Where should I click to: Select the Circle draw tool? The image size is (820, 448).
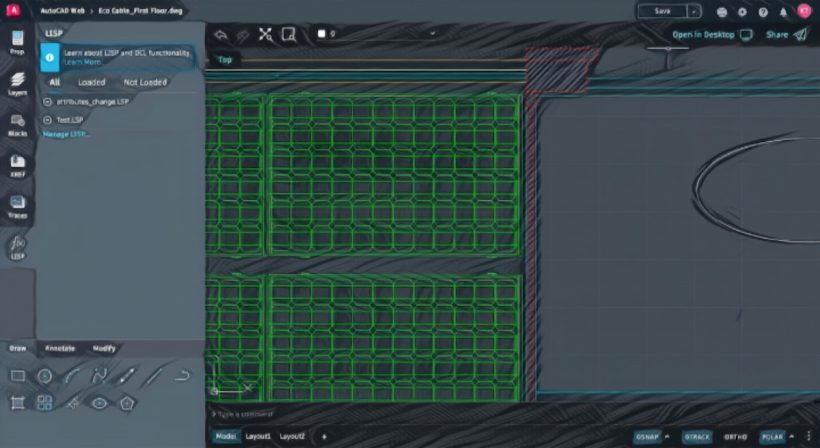point(44,376)
